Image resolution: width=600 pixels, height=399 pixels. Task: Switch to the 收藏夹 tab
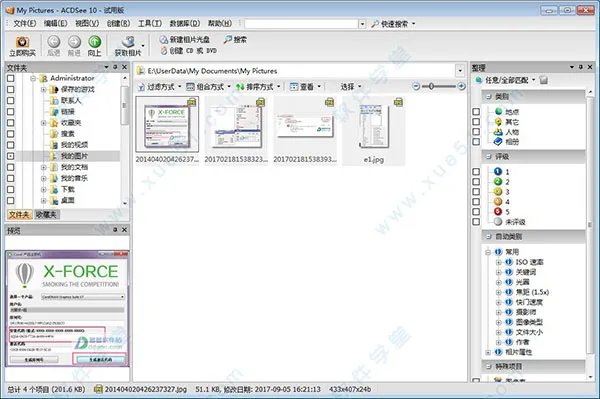(x=46, y=215)
